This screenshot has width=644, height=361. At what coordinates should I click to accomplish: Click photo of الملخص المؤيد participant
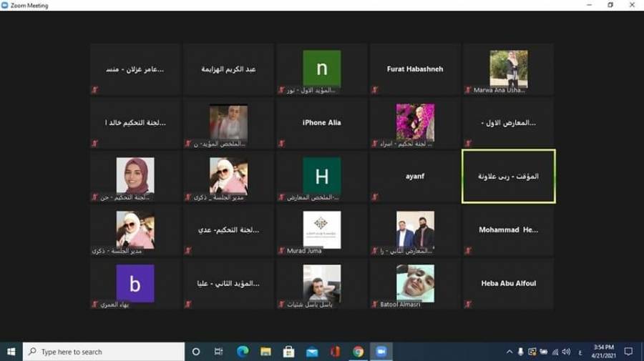(228, 122)
